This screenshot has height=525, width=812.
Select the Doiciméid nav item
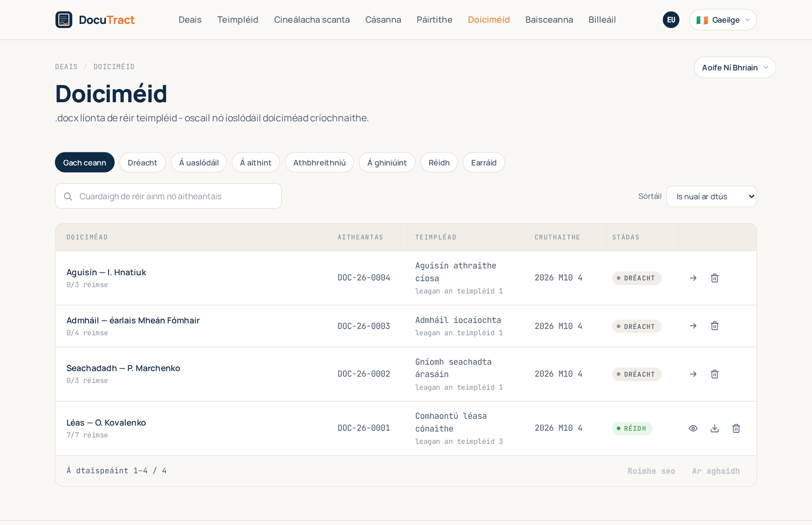click(489, 19)
